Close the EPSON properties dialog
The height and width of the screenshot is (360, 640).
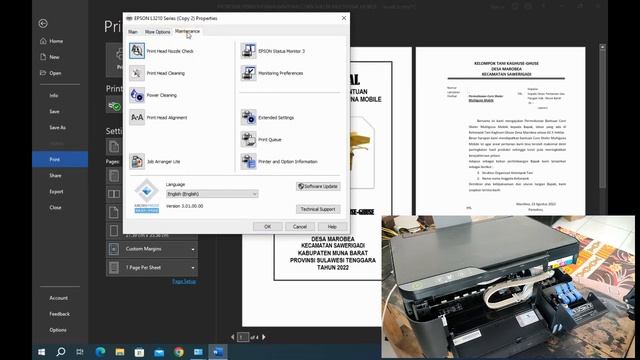coord(344,18)
